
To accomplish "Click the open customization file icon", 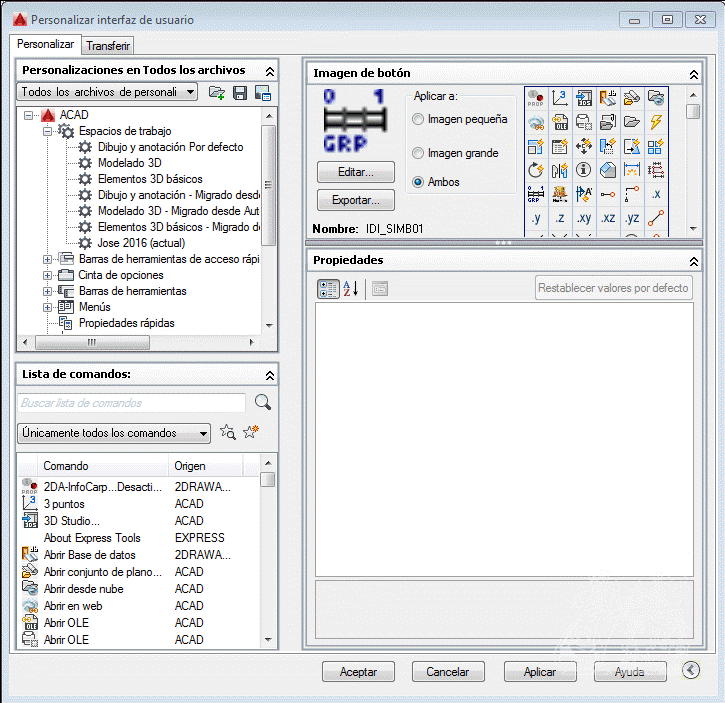I will coord(216,92).
